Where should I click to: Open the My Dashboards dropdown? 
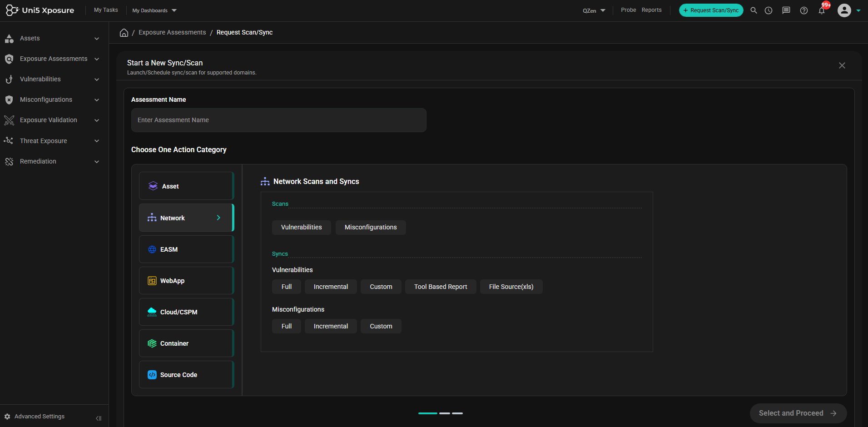[x=154, y=10]
